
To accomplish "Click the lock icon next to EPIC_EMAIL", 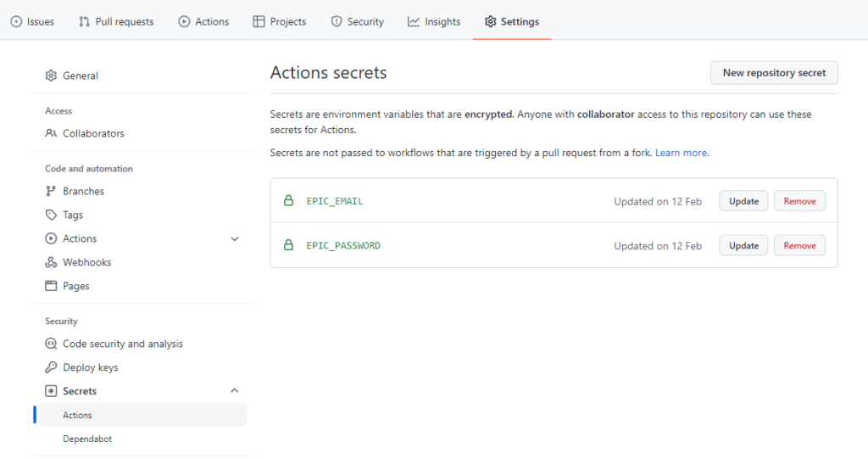I will 288,201.
